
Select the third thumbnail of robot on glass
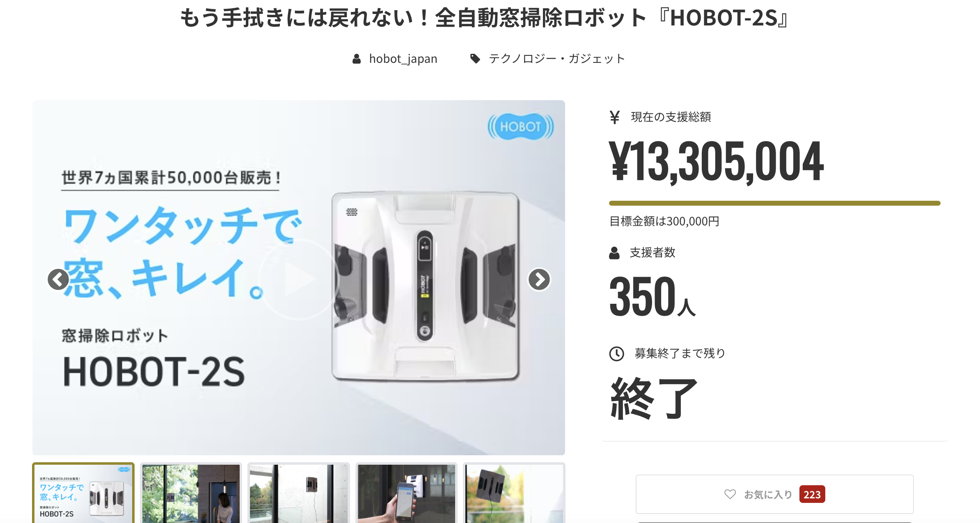(299, 493)
